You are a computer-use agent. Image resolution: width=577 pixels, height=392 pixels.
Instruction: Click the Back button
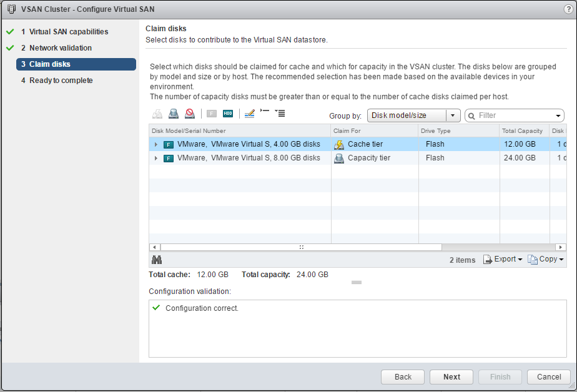403,377
